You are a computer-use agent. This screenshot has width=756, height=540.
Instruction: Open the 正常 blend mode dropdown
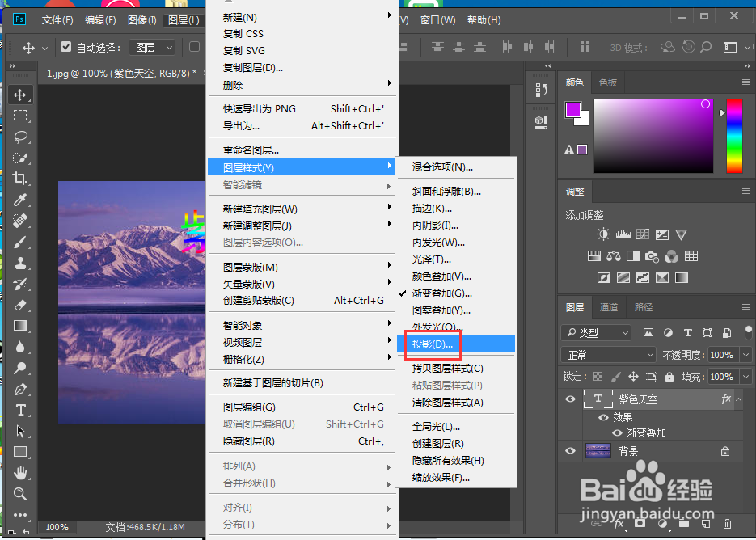(x=609, y=355)
